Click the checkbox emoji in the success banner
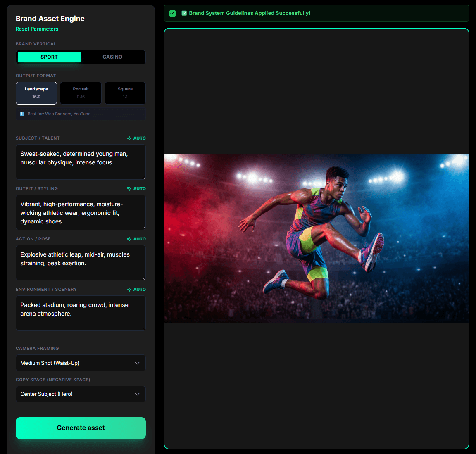 coord(184,13)
